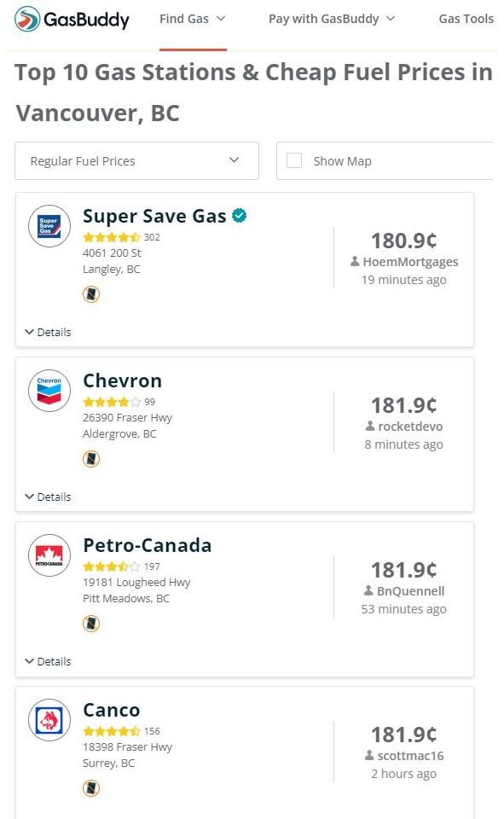Click Super Save Gas star rating
Viewport: 504px width, 819px height.
click(x=112, y=237)
